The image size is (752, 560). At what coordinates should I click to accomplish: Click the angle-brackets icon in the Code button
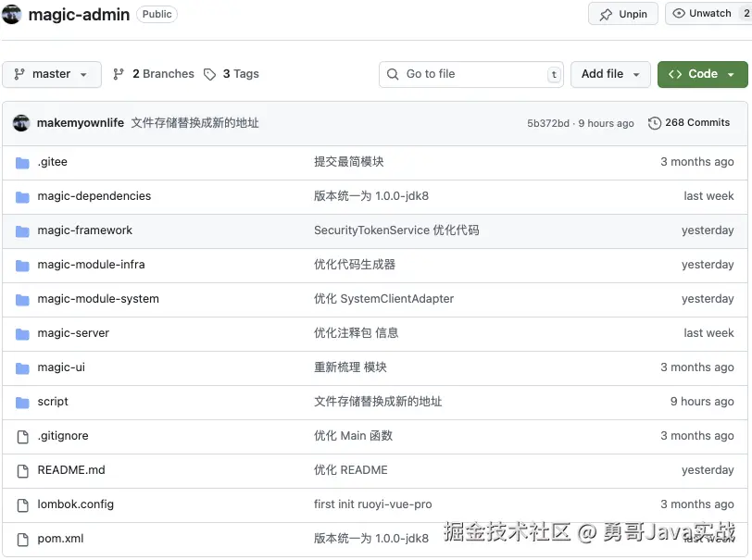tap(675, 74)
